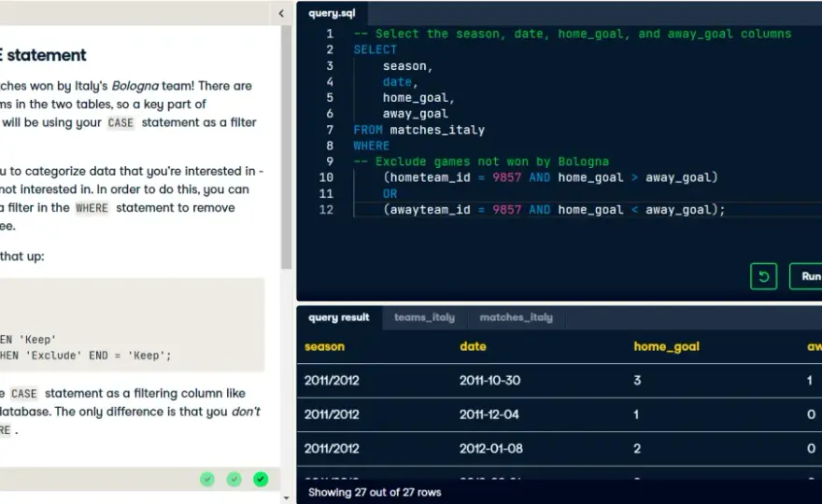Image resolution: width=822 pixels, height=504 pixels.
Task: Switch to the query result tab
Action: pyautogui.click(x=339, y=317)
